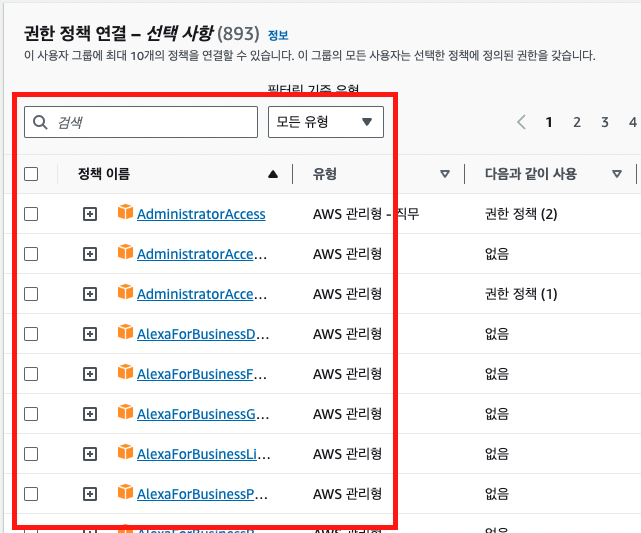Open the 정보 info link
641x533 pixels.
tap(278, 36)
